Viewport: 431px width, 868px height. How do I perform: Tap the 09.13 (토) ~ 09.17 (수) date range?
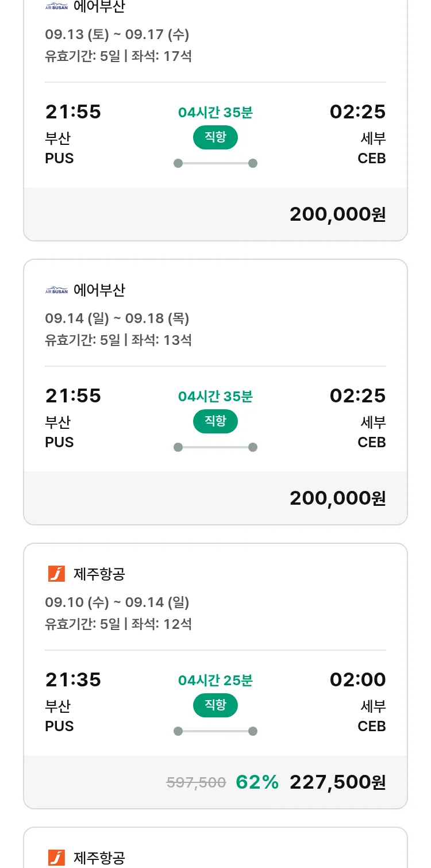[x=117, y=34]
